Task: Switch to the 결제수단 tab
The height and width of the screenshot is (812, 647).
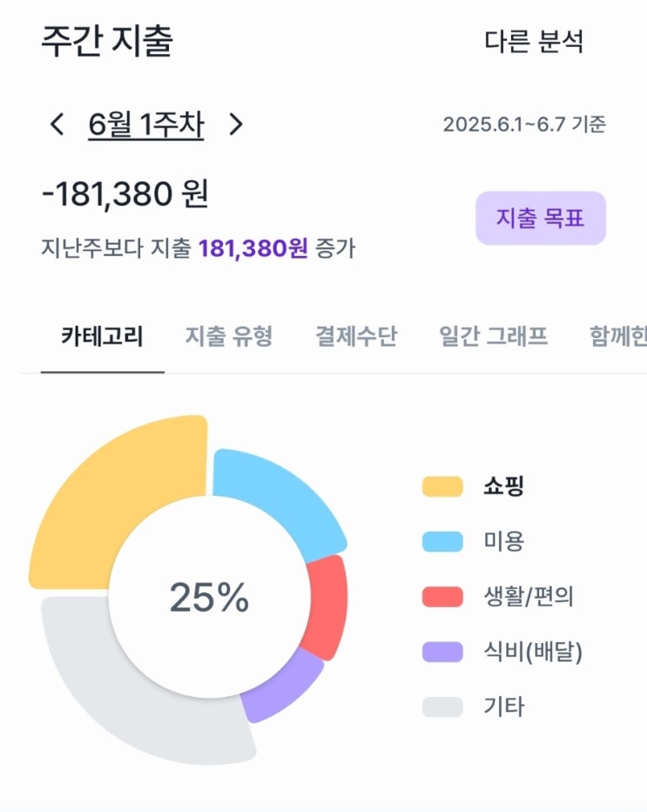Action: 356,336
